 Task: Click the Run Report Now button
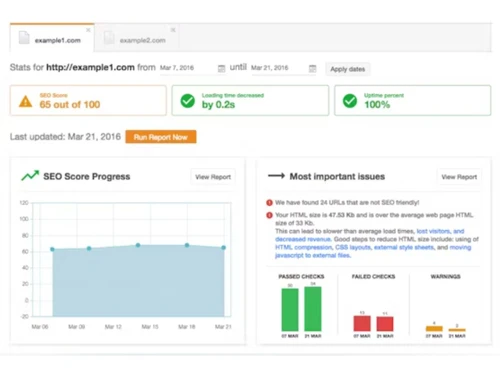161,137
